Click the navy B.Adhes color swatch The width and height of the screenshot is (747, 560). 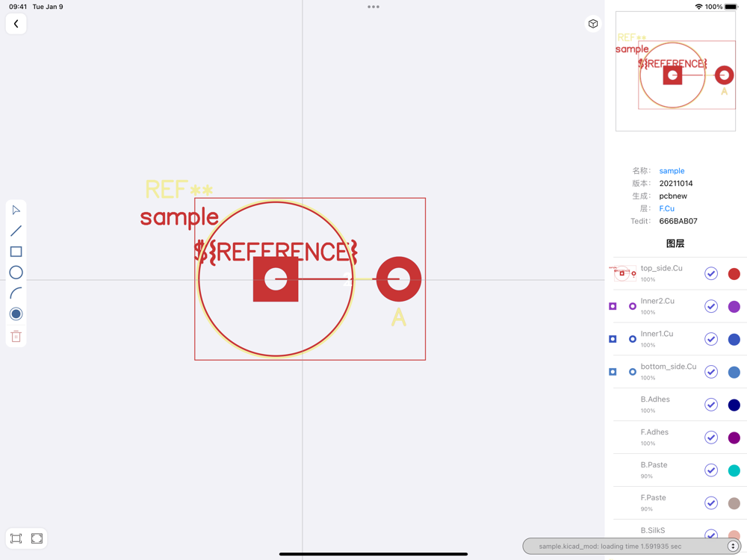click(x=734, y=405)
